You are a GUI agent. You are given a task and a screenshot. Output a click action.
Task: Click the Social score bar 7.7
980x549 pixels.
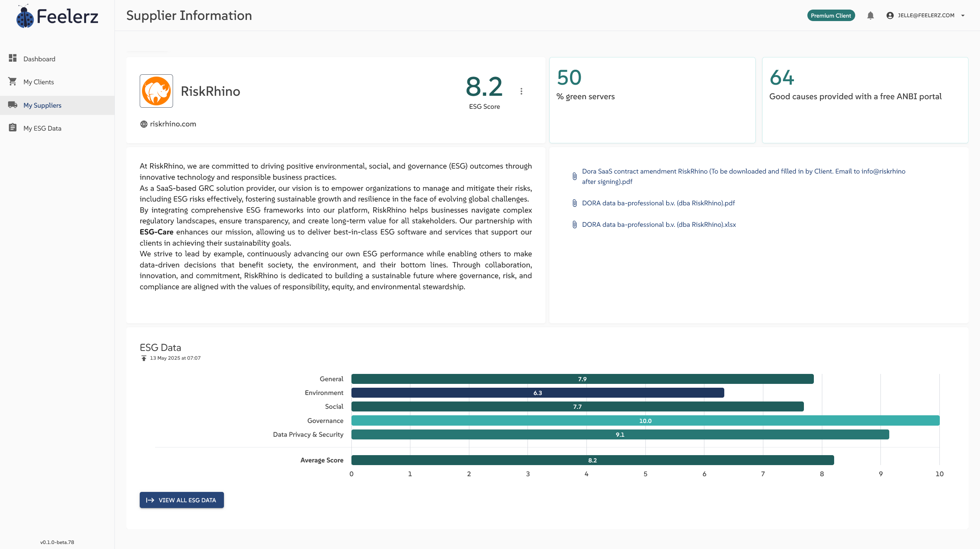[x=577, y=406]
